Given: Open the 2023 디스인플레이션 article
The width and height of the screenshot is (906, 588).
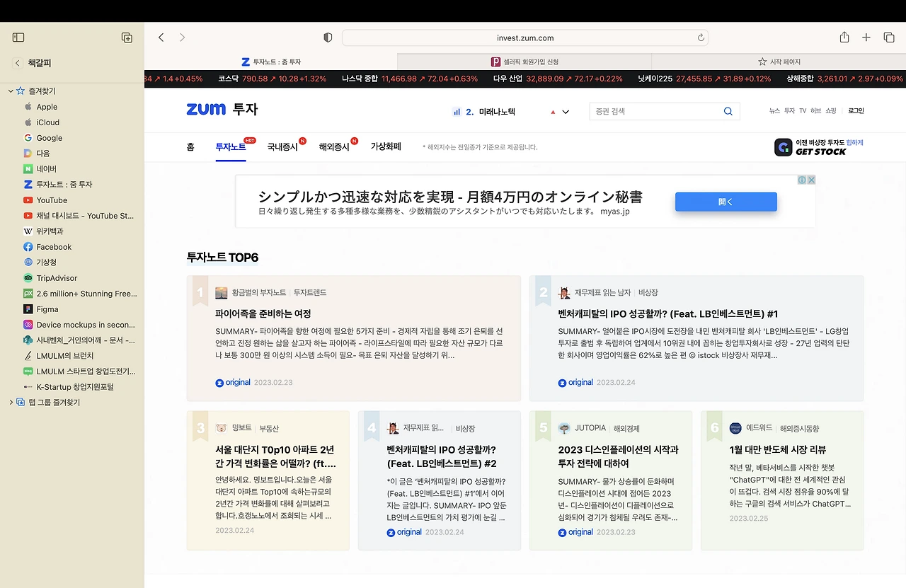Looking at the screenshot, I should (618, 456).
